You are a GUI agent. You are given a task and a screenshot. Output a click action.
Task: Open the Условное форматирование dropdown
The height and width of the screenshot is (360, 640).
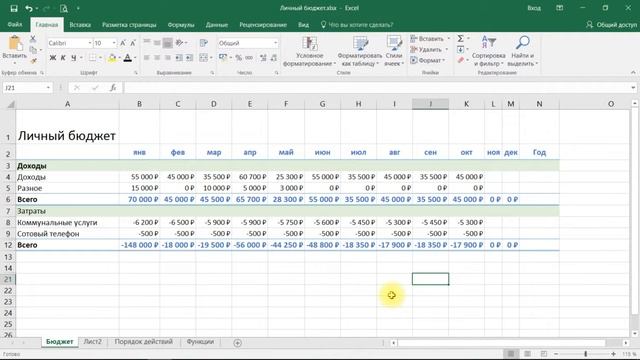[x=309, y=51]
